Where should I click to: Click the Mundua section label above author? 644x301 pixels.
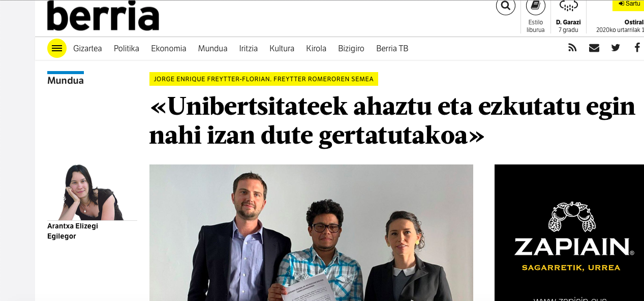click(66, 80)
